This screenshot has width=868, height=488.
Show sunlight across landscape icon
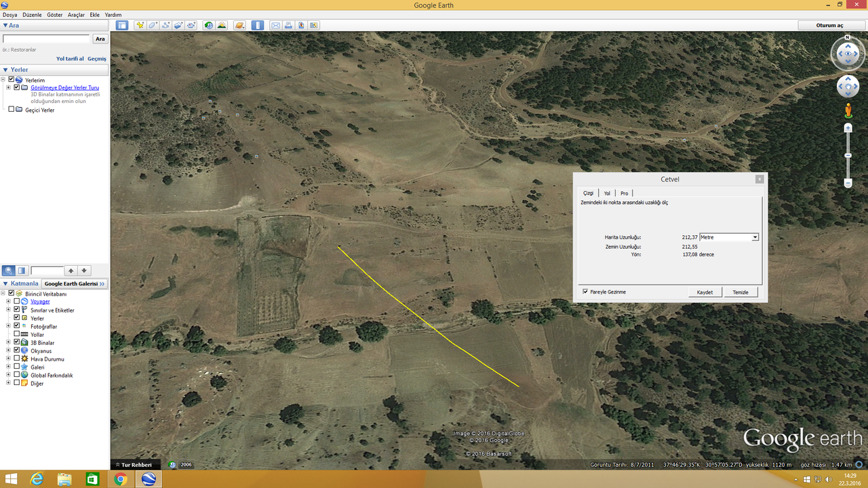(222, 25)
